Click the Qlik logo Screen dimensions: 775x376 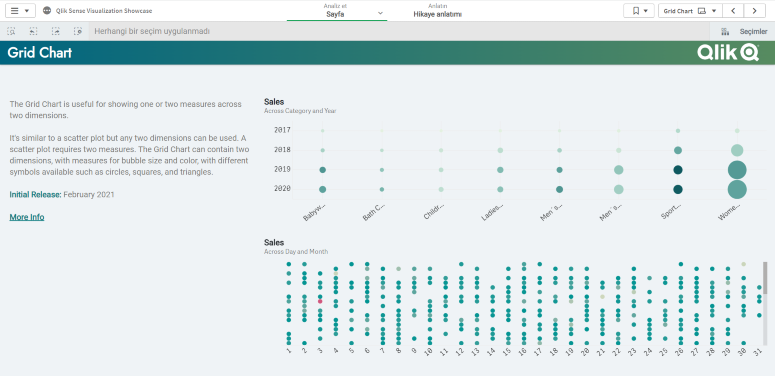(x=728, y=52)
